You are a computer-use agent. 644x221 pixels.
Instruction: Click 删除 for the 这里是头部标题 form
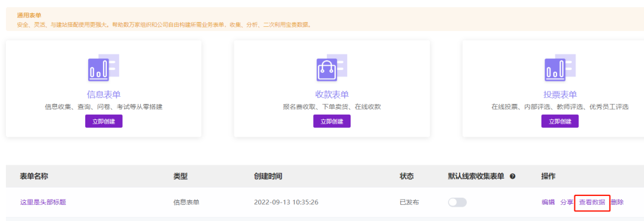[617, 202]
